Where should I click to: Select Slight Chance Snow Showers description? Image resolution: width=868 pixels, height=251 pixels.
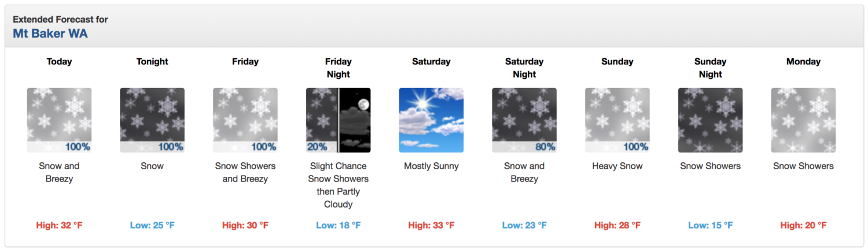[339, 173]
